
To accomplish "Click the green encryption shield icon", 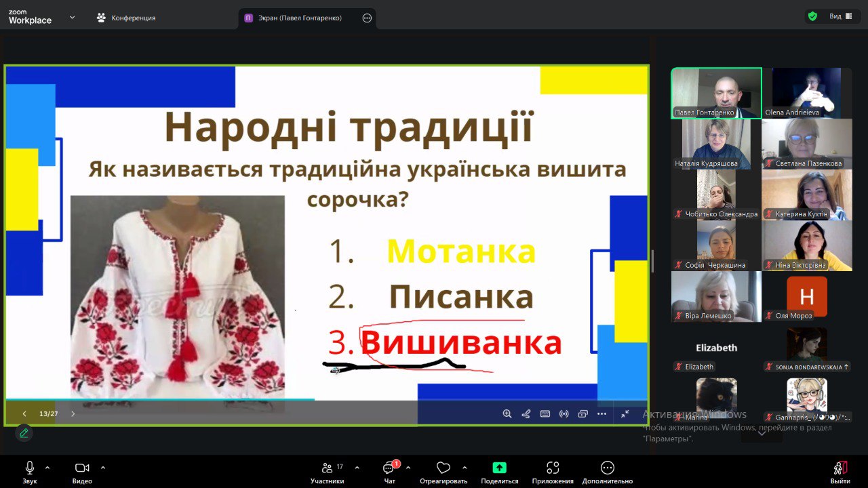I will tap(812, 16).
